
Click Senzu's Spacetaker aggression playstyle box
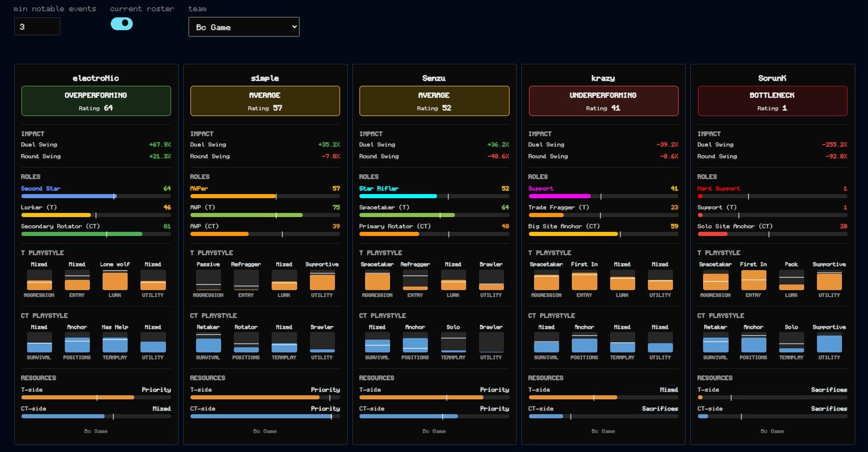point(377,280)
